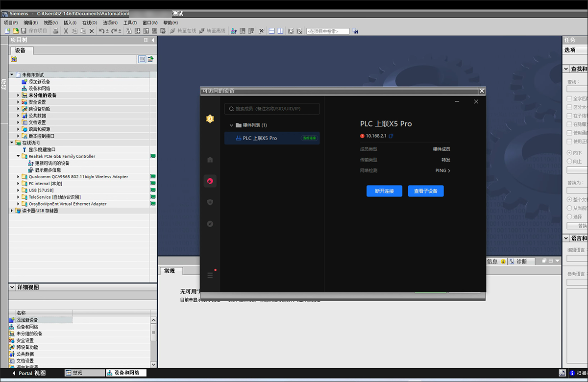Copy the IP address 10.168.2.1
The height and width of the screenshot is (382, 588).
coord(391,136)
